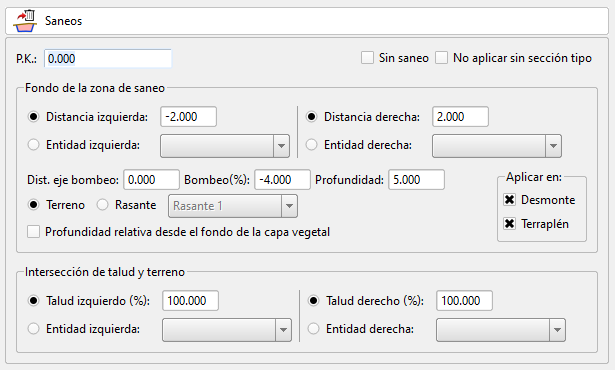
Task: Click the Dist. eje bombeo field
Action: pyautogui.click(x=151, y=180)
